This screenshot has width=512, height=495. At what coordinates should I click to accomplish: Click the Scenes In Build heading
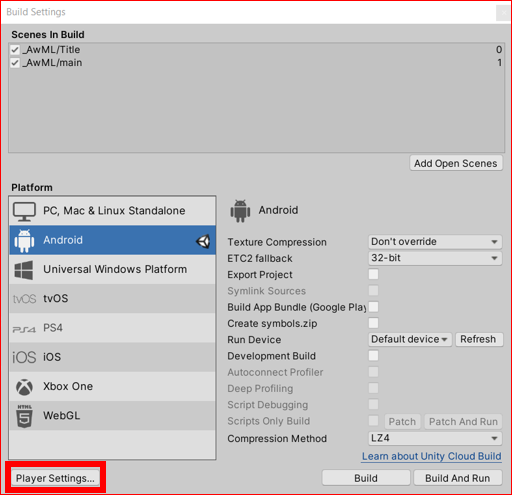point(48,35)
